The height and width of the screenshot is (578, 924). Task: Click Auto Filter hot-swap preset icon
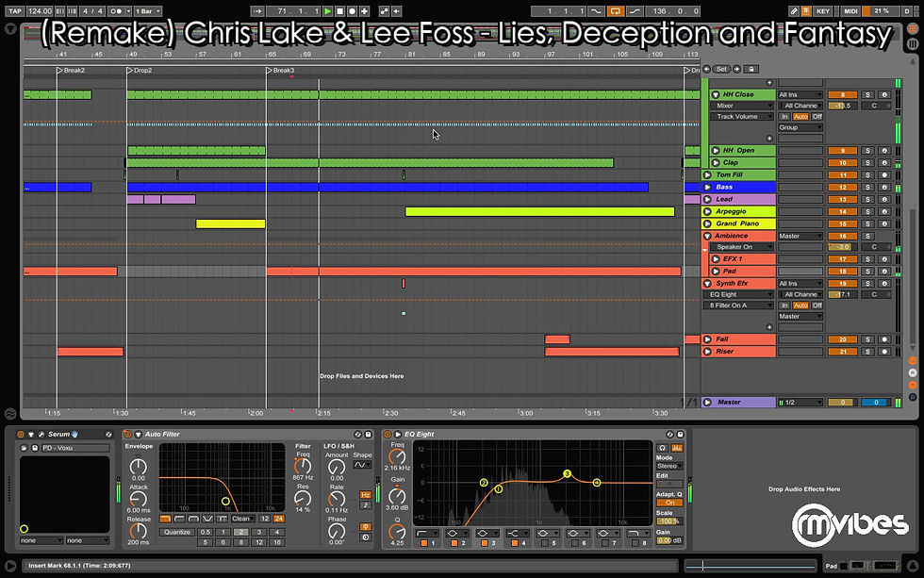point(357,435)
